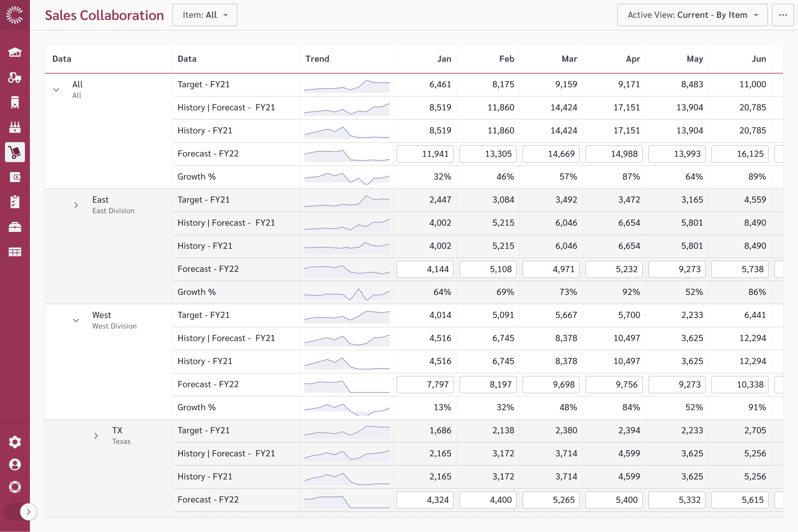Open the warehouse icon in sidebar

(15, 52)
